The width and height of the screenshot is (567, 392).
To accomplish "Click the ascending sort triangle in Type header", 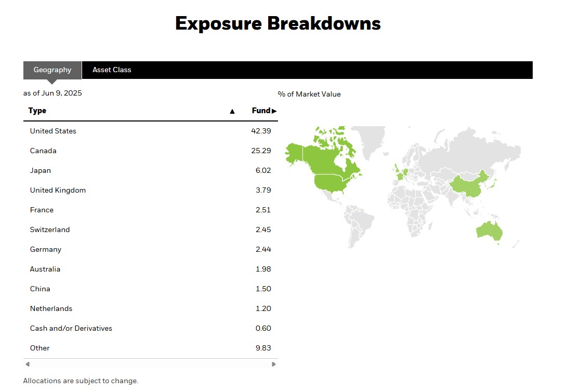I will [232, 111].
